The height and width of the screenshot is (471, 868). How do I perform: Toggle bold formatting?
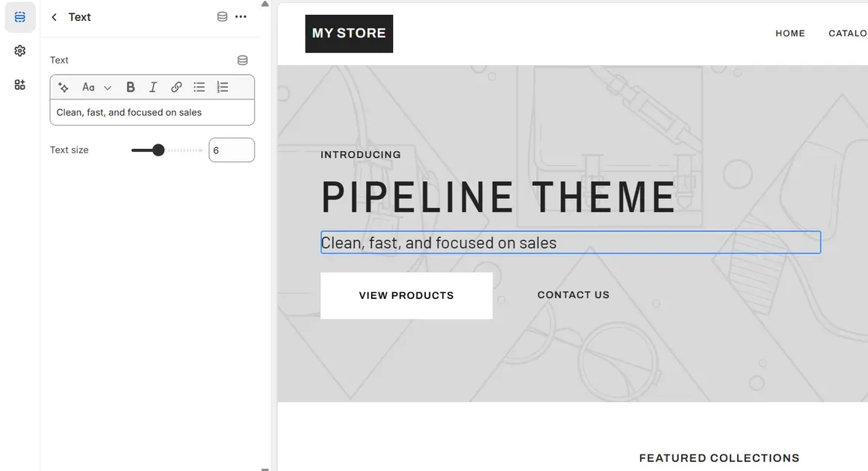coord(131,87)
